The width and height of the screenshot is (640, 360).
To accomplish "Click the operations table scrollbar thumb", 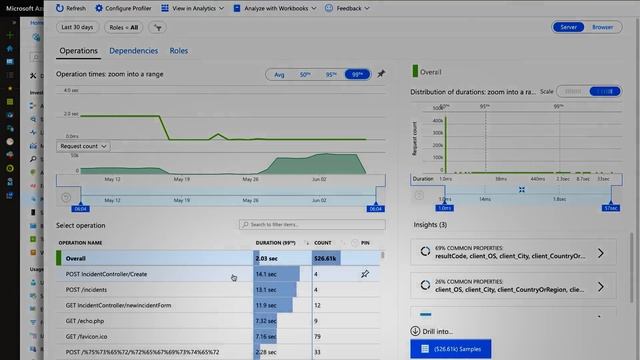I will point(382,256).
